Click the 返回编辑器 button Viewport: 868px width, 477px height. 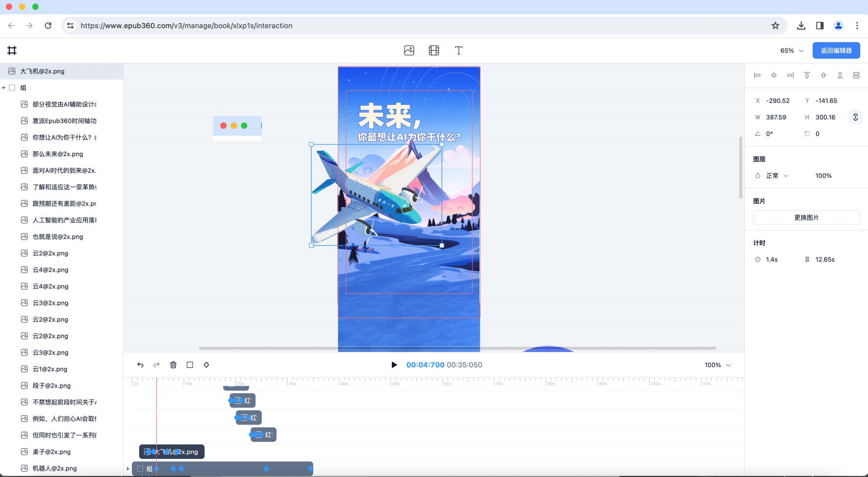pos(836,50)
